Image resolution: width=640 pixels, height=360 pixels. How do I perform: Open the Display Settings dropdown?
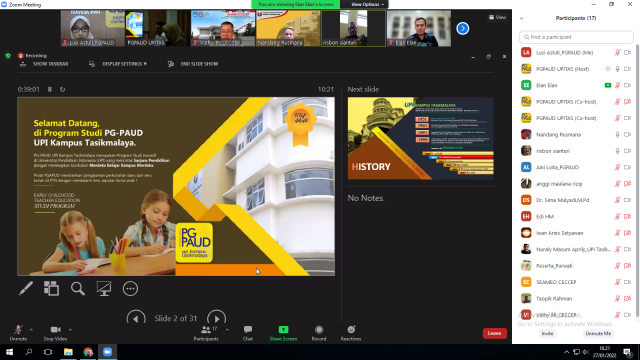(118, 64)
